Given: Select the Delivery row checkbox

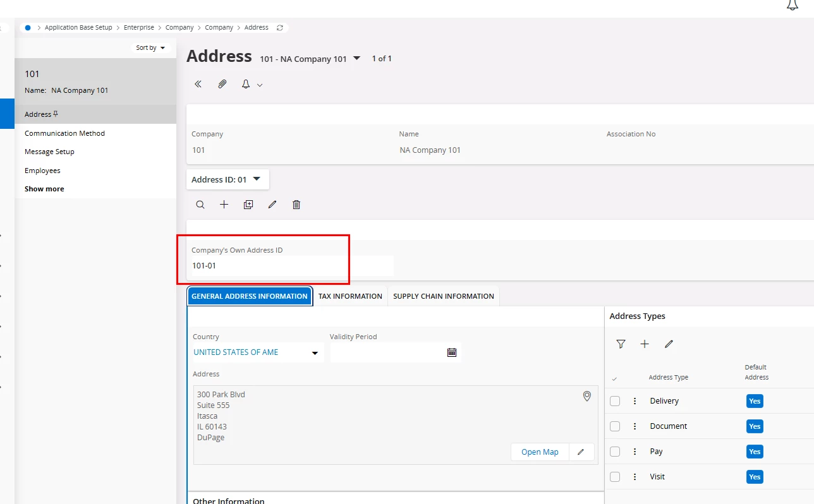Looking at the screenshot, I should (615, 401).
